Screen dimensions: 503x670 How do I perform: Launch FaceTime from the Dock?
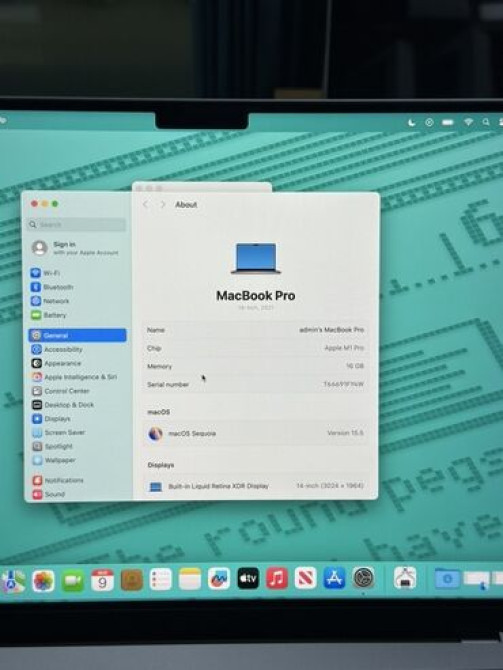point(73,580)
